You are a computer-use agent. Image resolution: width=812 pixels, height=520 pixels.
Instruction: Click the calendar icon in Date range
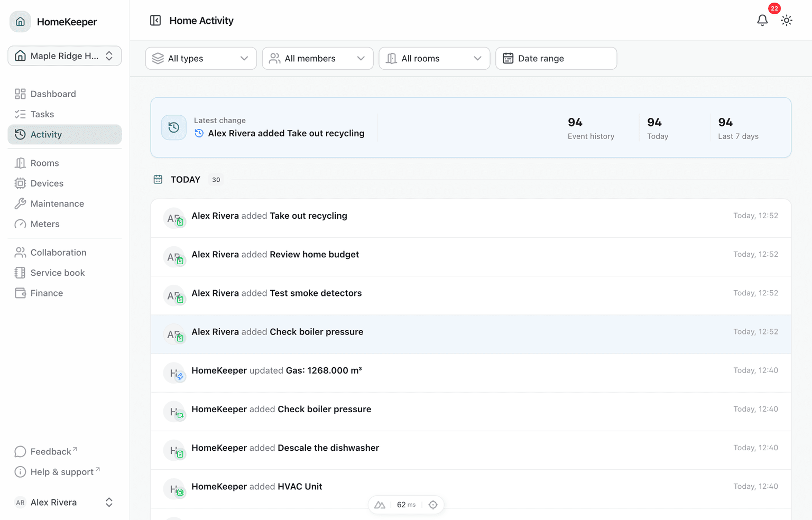coord(508,58)
